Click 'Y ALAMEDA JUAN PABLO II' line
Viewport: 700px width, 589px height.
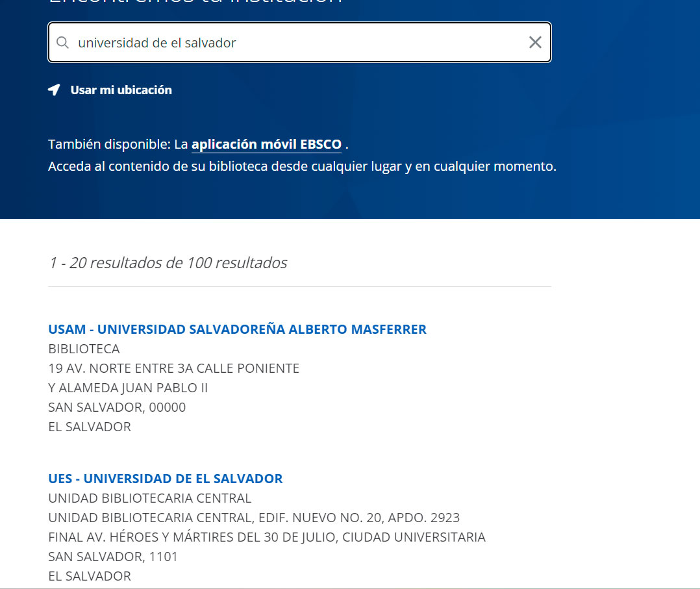click(128, 388)
